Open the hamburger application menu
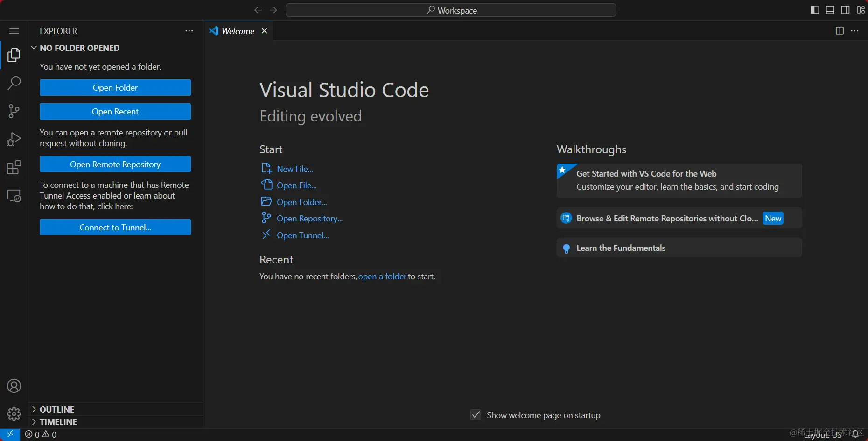The width and height of the screenshot is (868, 441). click(14, 31)
